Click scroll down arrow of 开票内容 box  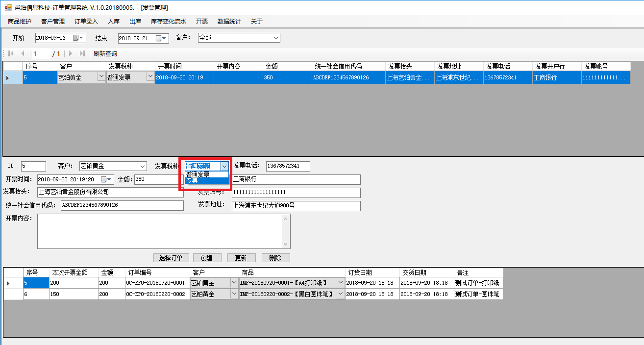tap(286, 244)
